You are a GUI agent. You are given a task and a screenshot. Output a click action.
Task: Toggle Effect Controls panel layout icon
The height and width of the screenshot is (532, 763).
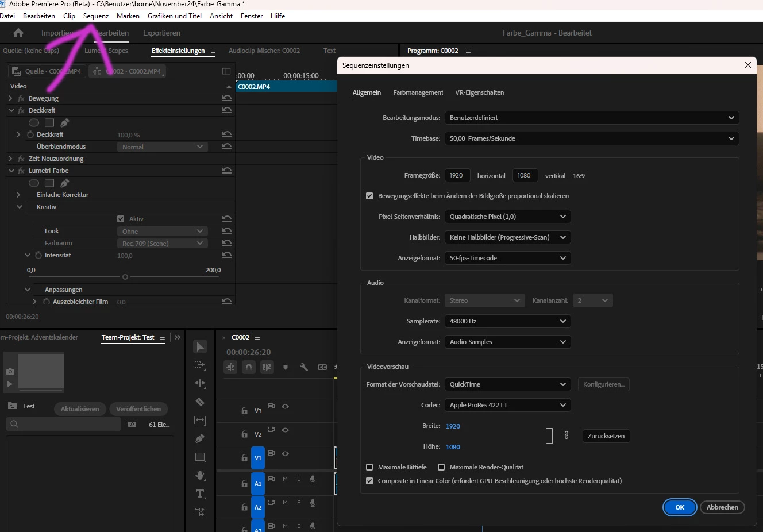pyautogui.click(x=226, y=71)
